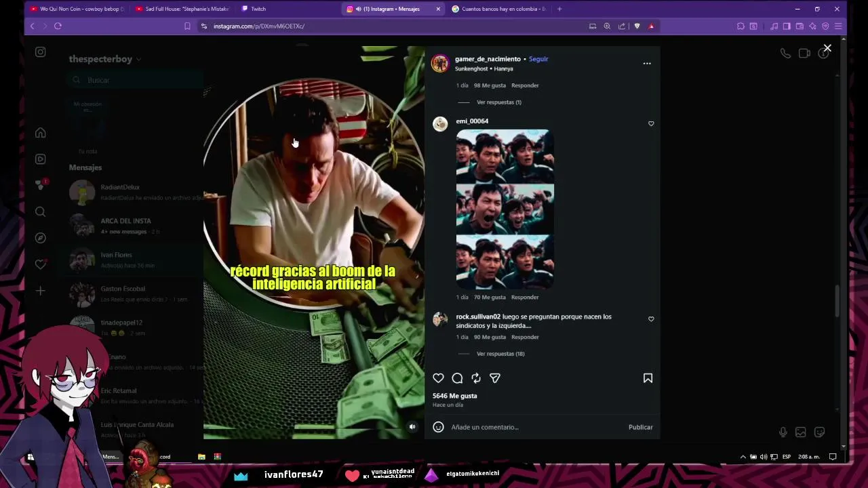Image resolution: width=868 pixels, height=488 pixels.
Task: Record a voice message with microphone icon
Action: 783,432
